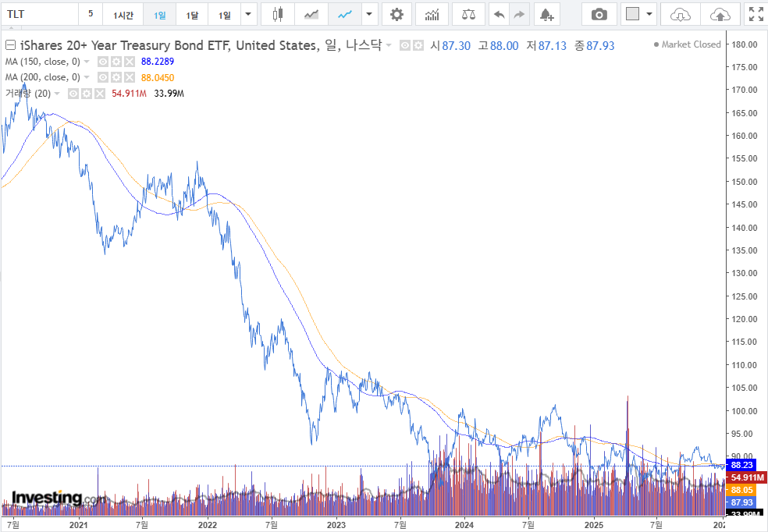This screenshot has width=768, height=532.
Task: Open compare symbols balance scale icon
Action: [x=469, y=14]
